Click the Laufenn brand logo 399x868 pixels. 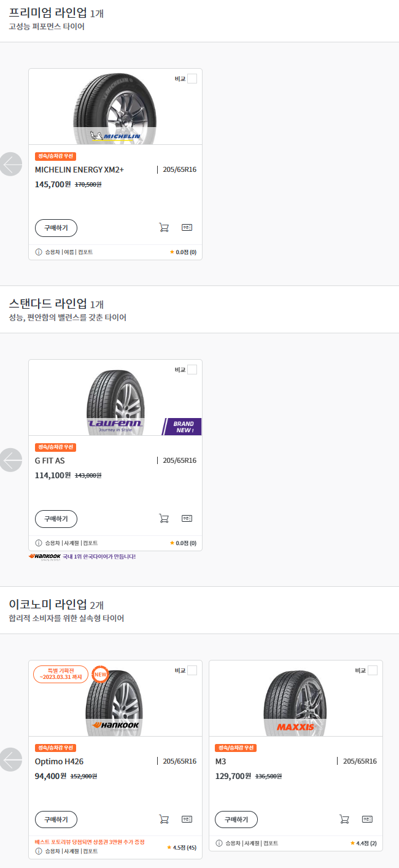(115, 425)
